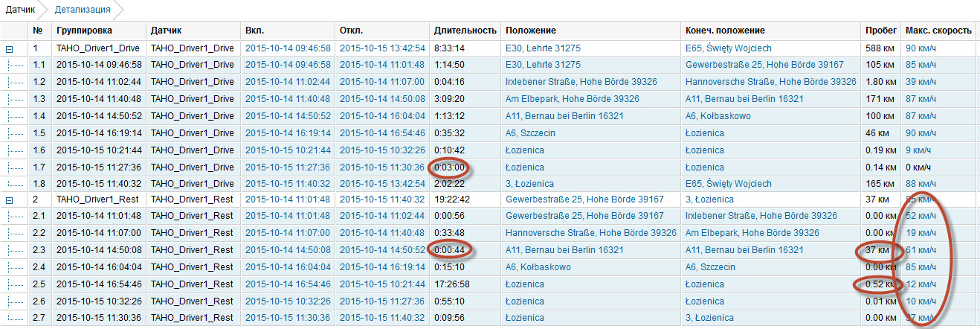Screen dimensions: 980x329
Task: Select the duration cell 0:03:00 in row 1.7
Action: pos(450,167)
